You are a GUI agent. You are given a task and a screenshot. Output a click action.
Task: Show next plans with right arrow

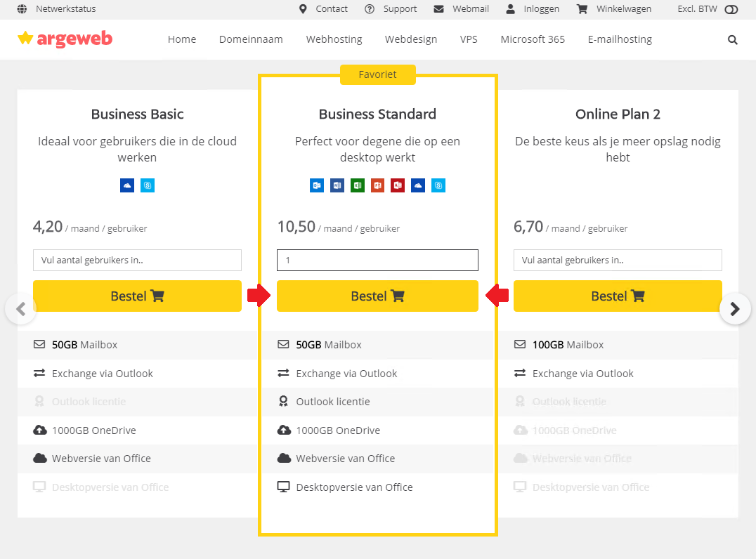click(735, 309)
